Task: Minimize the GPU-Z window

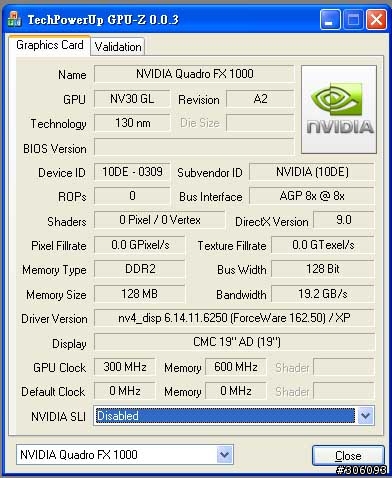Action: pyautogui.click(x=330, y=20)
